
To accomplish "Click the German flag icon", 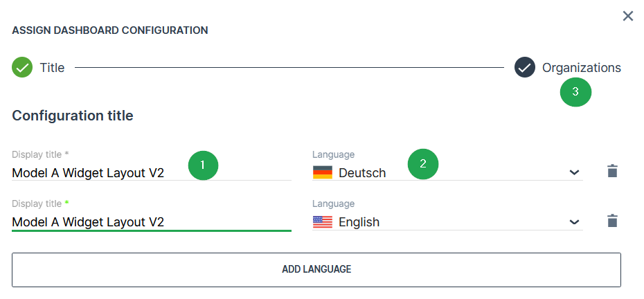I will (323, 173).
